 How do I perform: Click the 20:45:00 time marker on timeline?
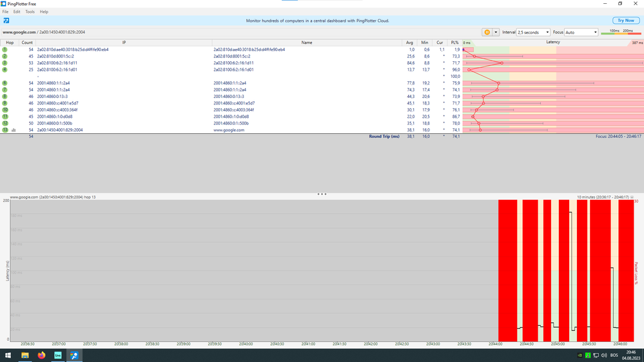(558, 344)
